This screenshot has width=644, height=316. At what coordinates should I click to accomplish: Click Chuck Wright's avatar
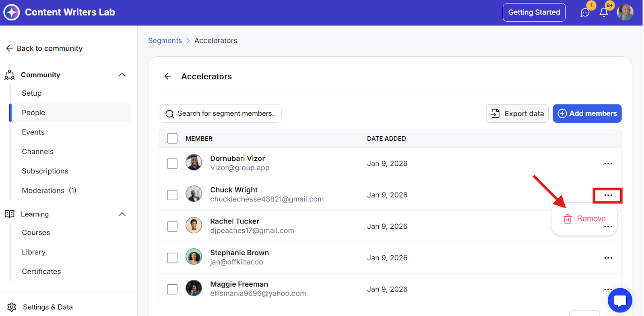pyautogui.click(x=194, y=194)
